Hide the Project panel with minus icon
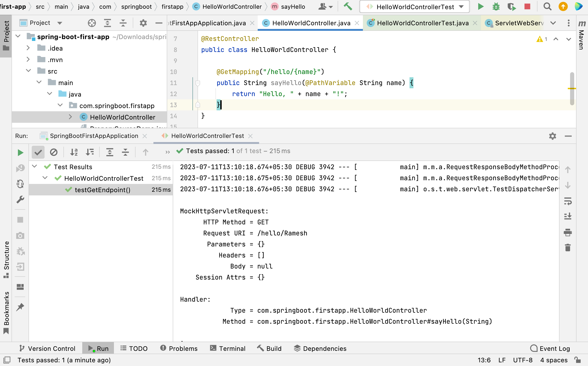This screenshot has height=366, width=588. (x=159, y=23)
